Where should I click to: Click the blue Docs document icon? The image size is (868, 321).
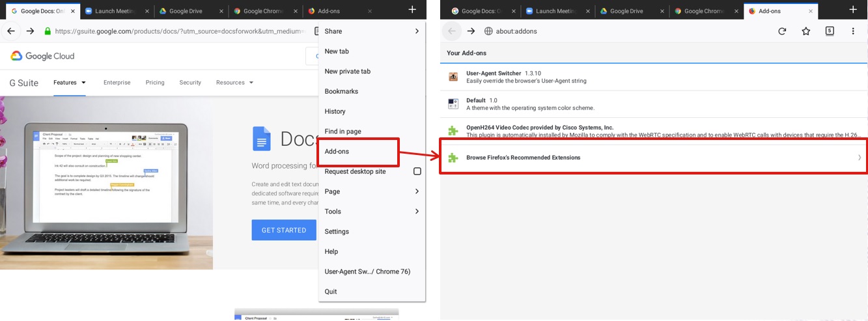point(261,139)
